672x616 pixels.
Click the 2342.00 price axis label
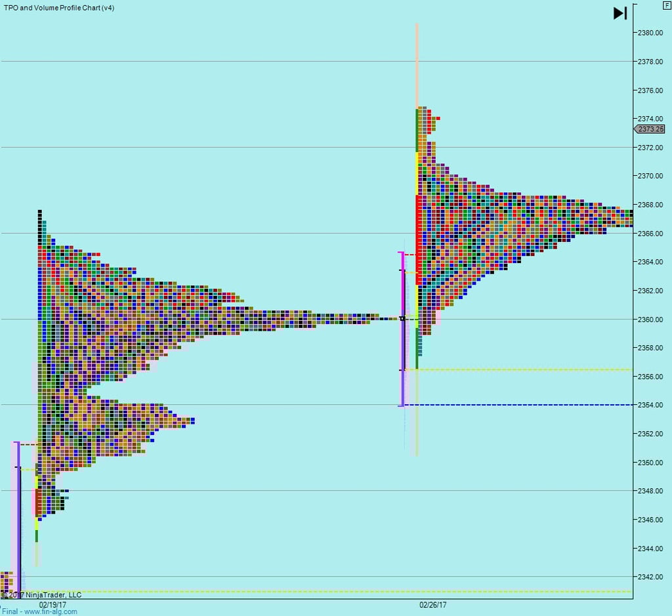click(650, 577)
